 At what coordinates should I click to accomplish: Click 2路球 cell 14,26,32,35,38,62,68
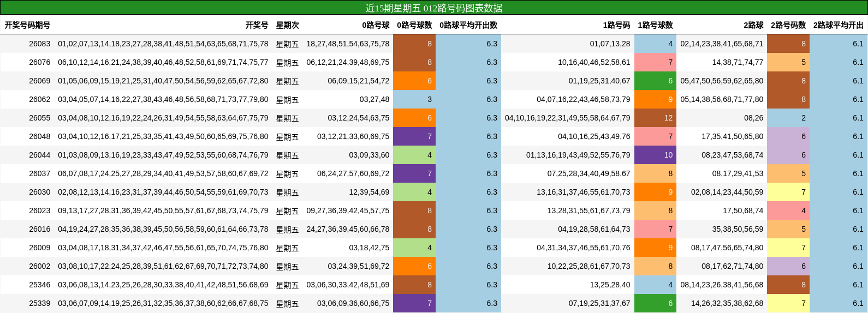pyautogui.click(x=727, y=303)
